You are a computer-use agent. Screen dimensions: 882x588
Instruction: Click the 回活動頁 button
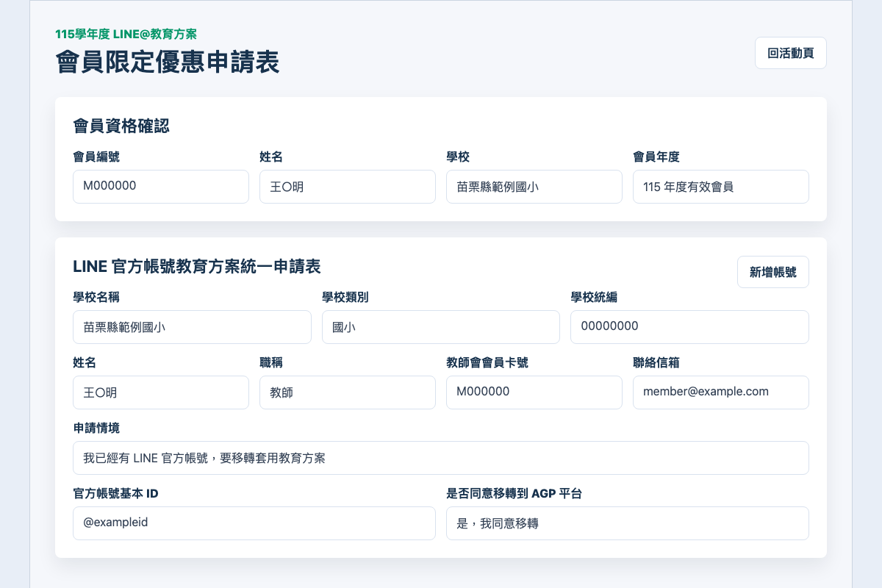[790, 53]
